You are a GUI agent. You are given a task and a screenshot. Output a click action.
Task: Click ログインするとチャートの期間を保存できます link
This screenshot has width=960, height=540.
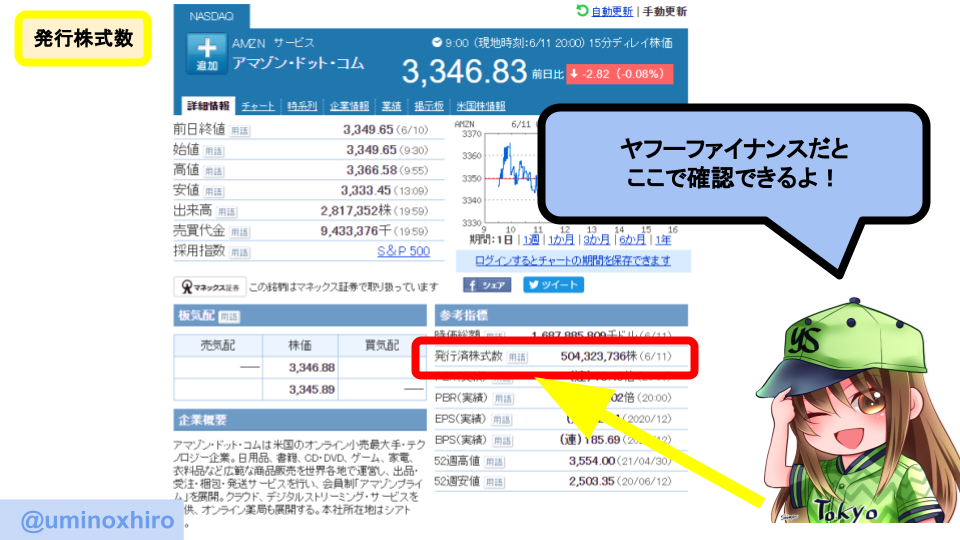click(572, 261)
